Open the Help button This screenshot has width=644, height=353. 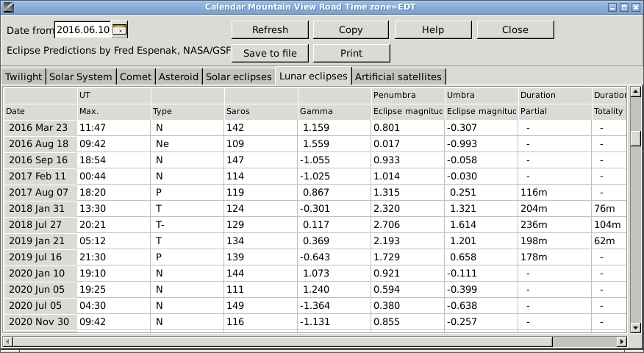[433, 29]
